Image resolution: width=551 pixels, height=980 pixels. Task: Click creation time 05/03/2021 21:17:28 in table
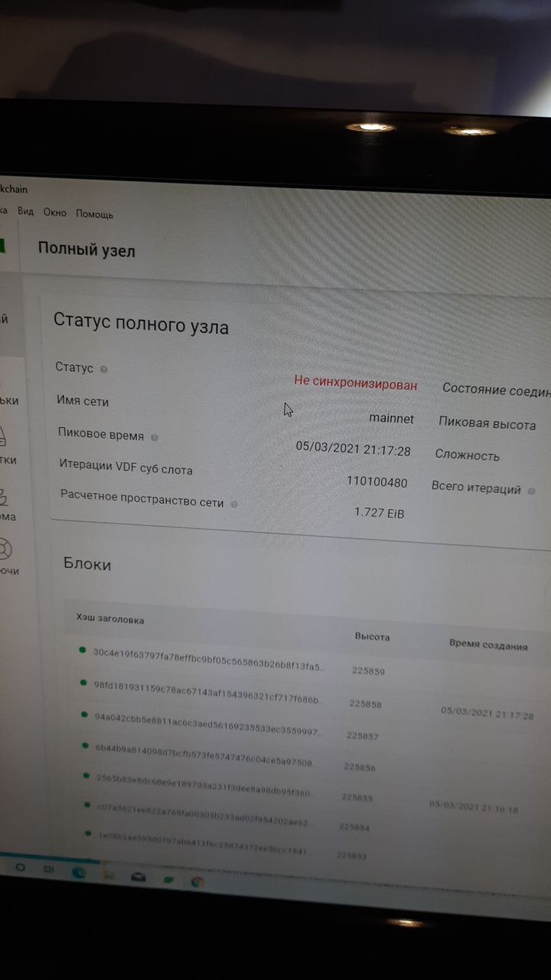point(487,713)
